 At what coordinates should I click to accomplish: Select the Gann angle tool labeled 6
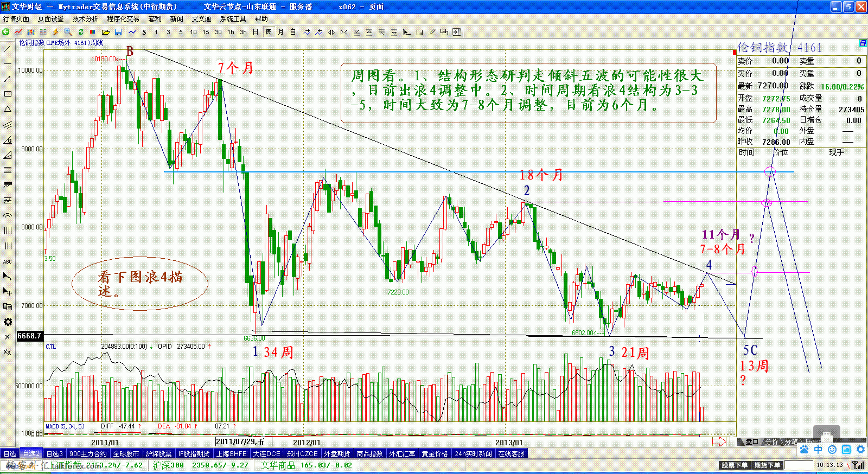(8, 140)
